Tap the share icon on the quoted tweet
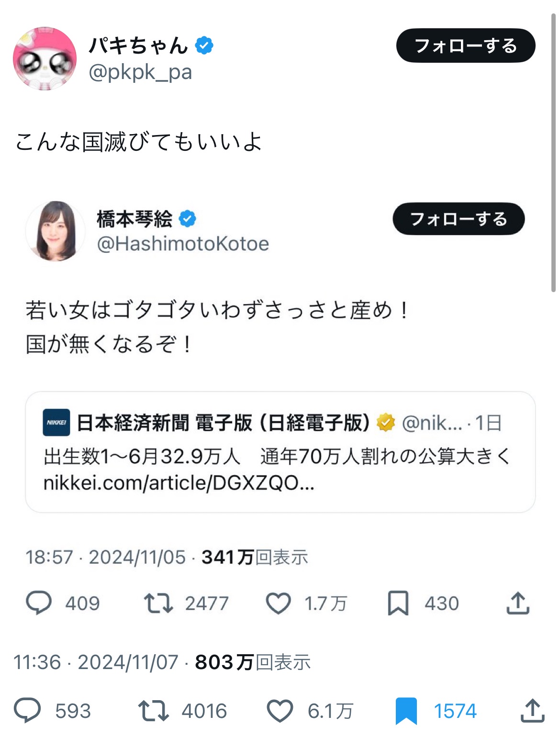Screen dimensions: 560x738 (x=518, y=603)
